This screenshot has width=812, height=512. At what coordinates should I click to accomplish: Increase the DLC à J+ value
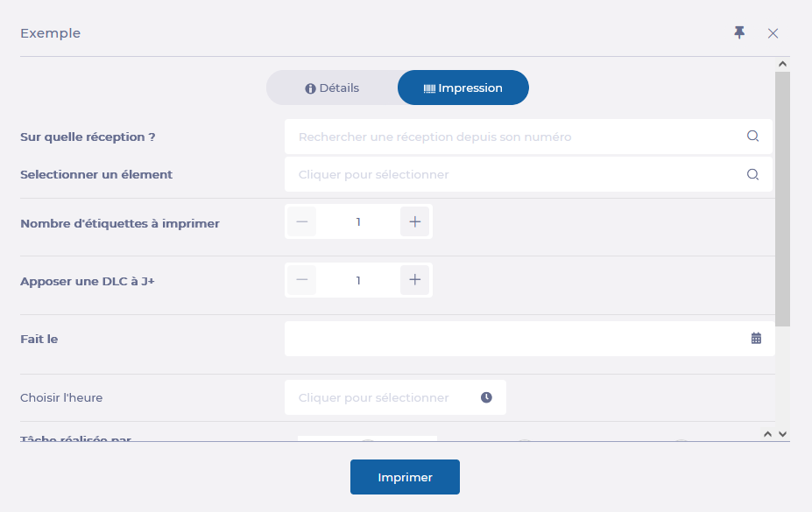click(415, 280)
